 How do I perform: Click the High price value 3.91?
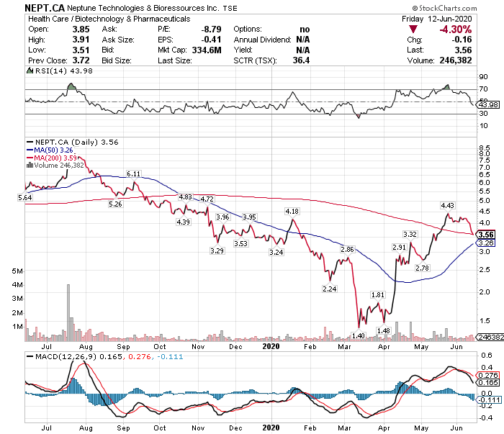point(81,40)
